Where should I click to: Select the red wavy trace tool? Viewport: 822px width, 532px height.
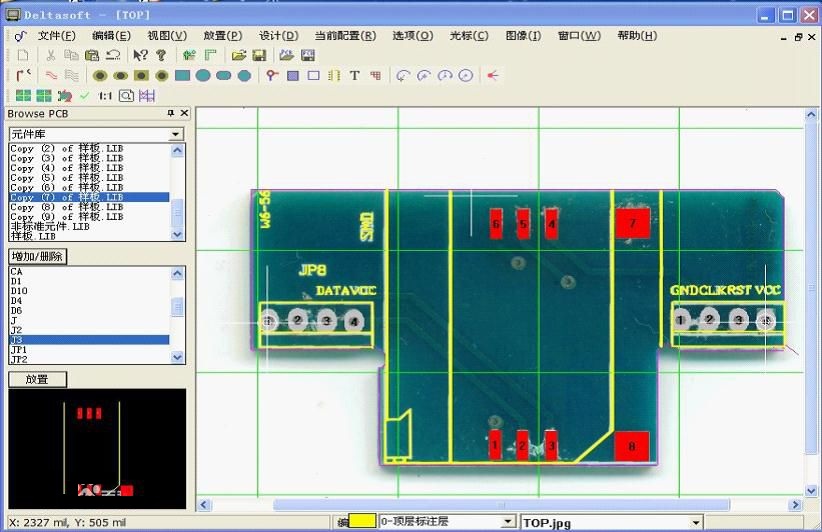point(51,75)
